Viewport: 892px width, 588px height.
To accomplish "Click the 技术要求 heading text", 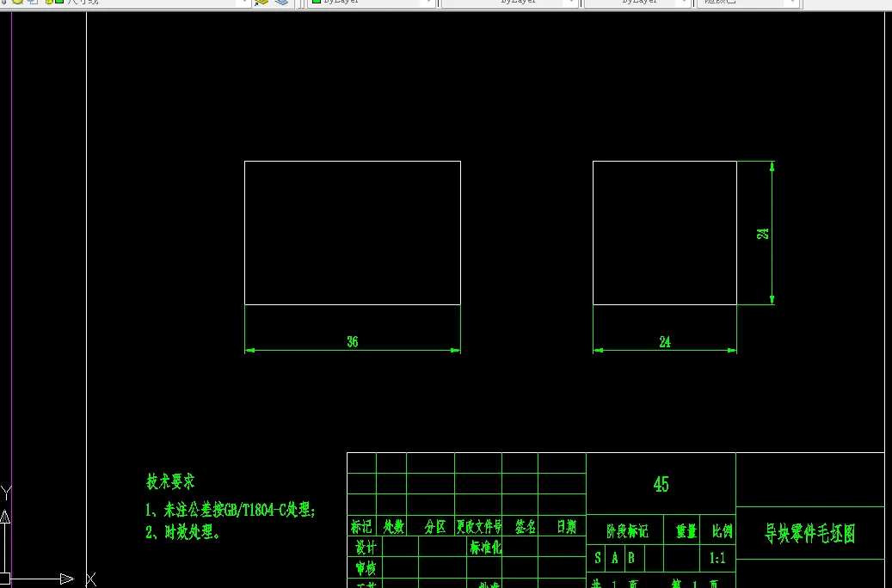I will click(x=170, y=481).
